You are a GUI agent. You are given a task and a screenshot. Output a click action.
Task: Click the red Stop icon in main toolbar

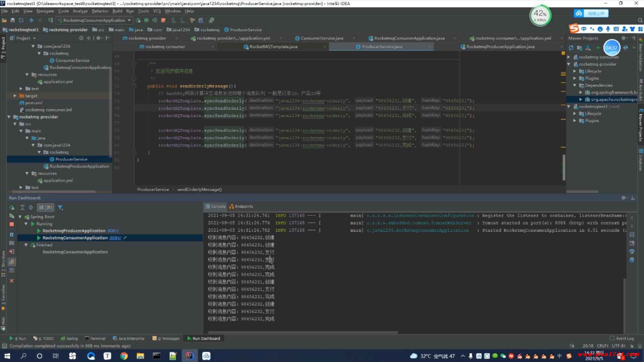coord(163,20)
